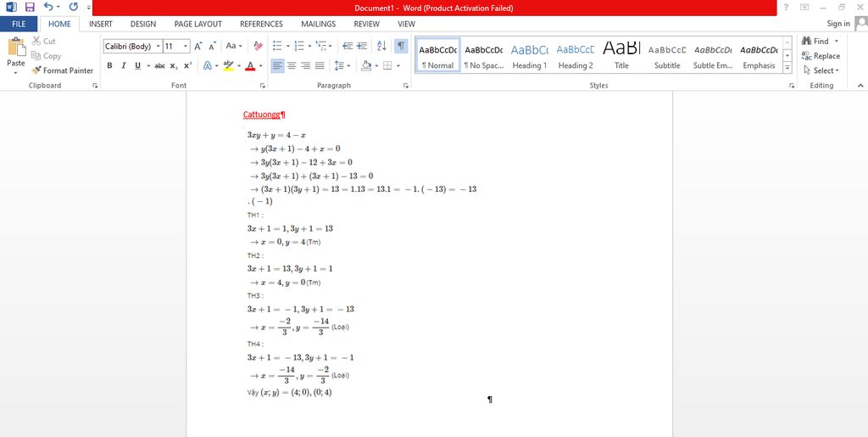Open Font dialog launcher

tap(263, 86)
